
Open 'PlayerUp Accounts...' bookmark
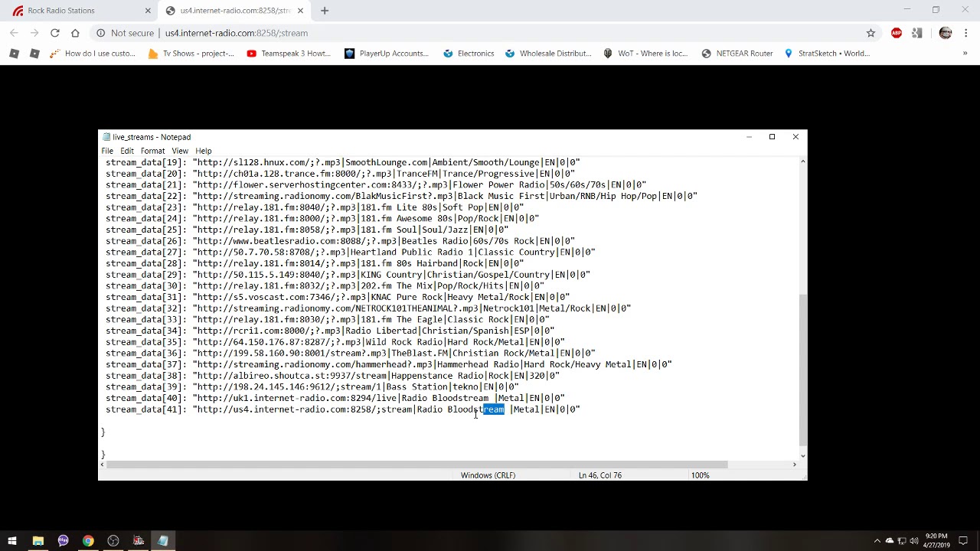coord(387,54)
